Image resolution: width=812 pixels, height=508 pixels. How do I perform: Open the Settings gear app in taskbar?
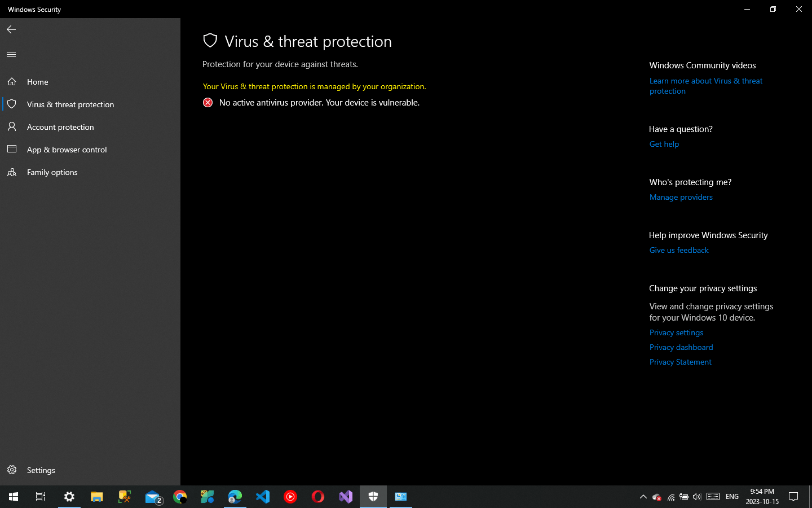click(69, 497)
